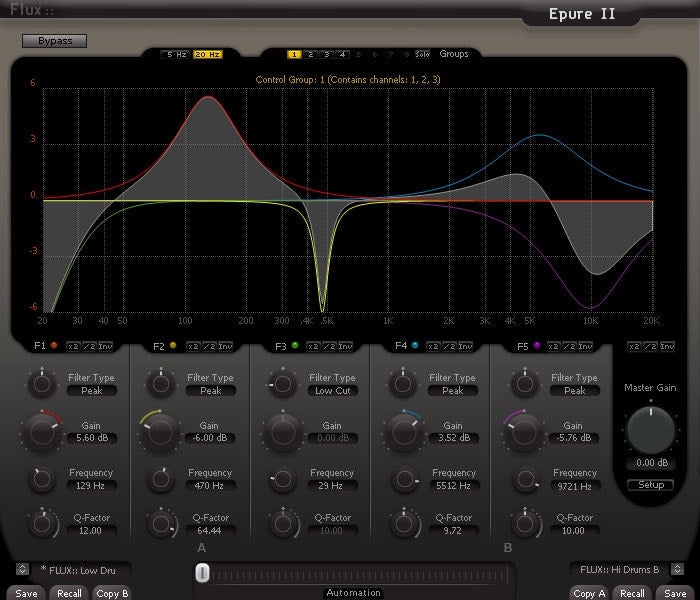Click the F2 Q-Factor knob
This screenshot has width=700, height=600.
coord(161,524)
